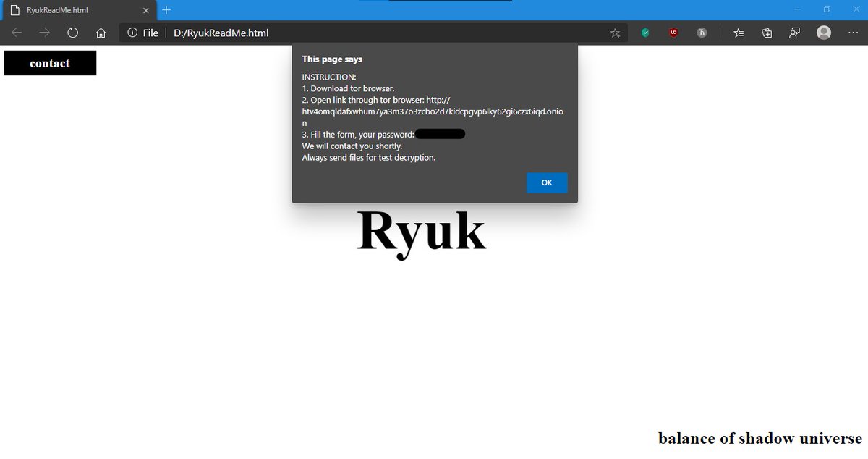Click the 'balance of shadow universe' text

coord(760,438)
